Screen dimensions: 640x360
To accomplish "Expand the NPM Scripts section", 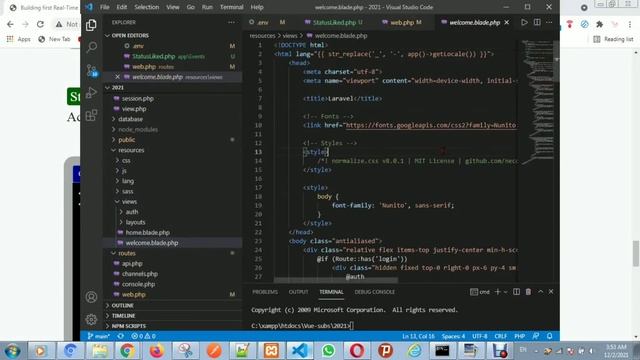I will tap(129, 326).
